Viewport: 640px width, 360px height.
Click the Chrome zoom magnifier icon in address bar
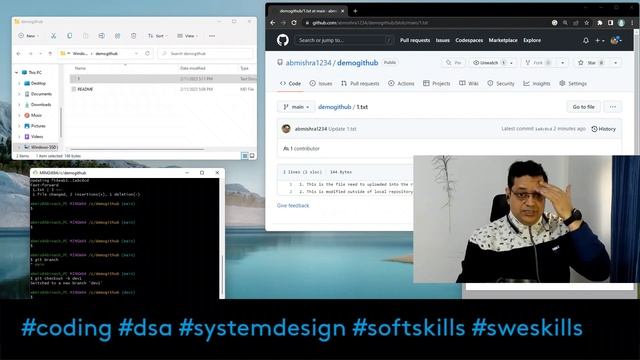(x=565, y=23)
